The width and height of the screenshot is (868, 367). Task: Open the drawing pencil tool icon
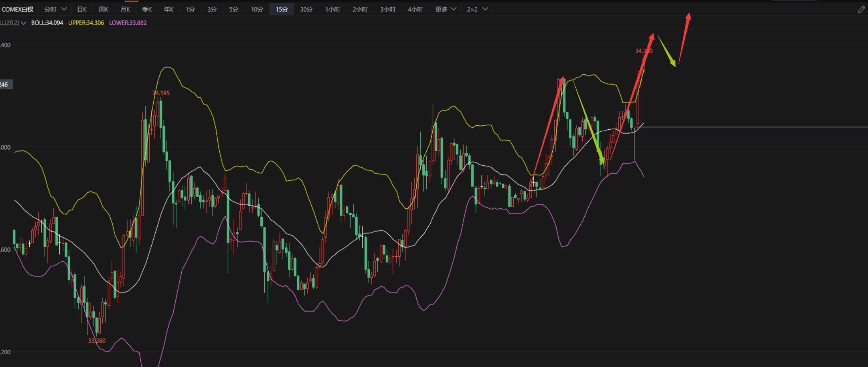tap(861, 9)
